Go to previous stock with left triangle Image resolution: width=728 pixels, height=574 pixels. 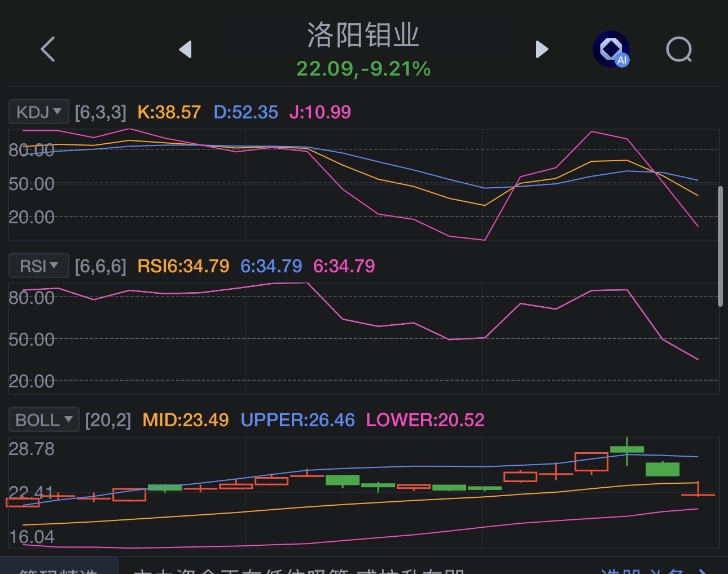tap(186, 50)
